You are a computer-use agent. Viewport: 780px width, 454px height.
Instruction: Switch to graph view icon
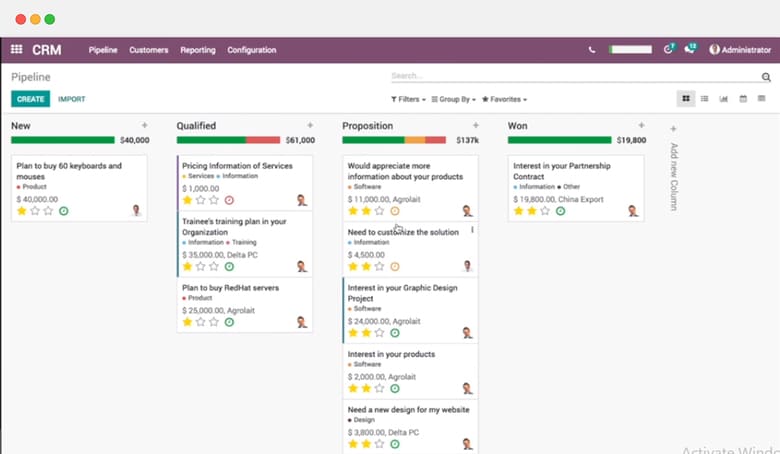[x=723, y=98]
